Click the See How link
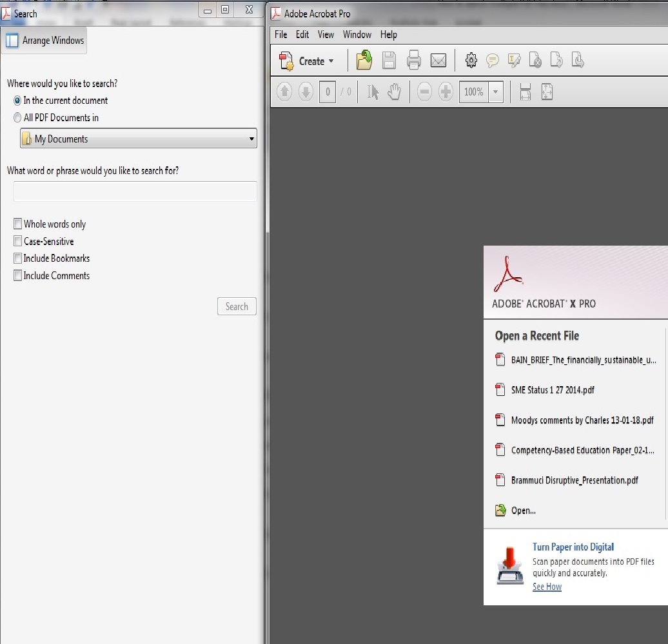668x644 pixels. point(547,587)
